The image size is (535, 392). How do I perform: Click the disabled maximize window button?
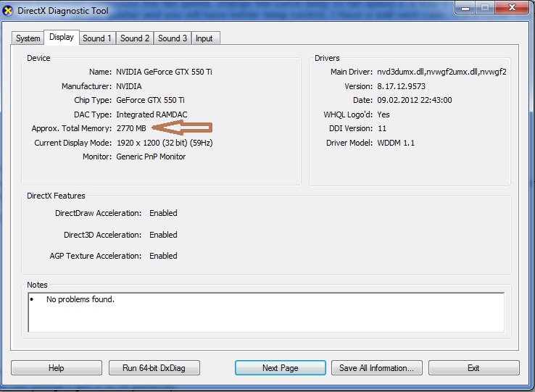click(x=485, y=8)
